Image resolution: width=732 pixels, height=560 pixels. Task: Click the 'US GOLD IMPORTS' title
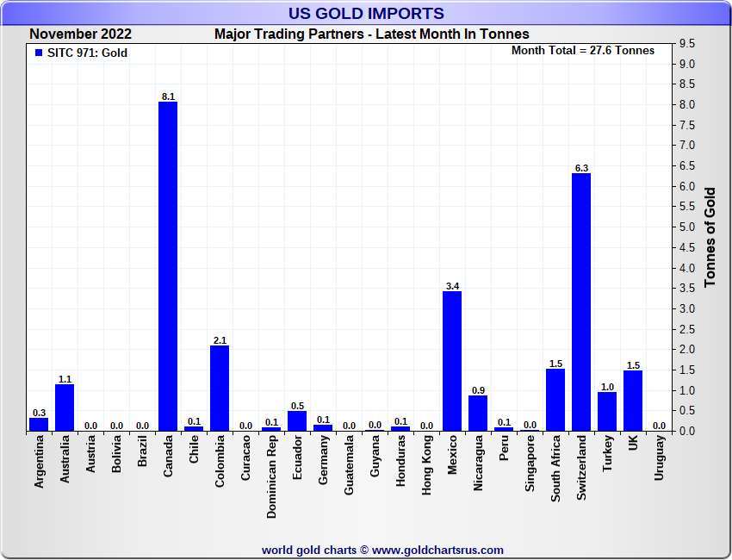pos(366,14)
